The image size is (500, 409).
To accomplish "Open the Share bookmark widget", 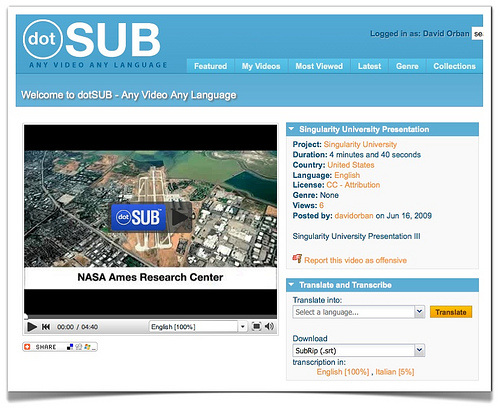I will 60,347.
